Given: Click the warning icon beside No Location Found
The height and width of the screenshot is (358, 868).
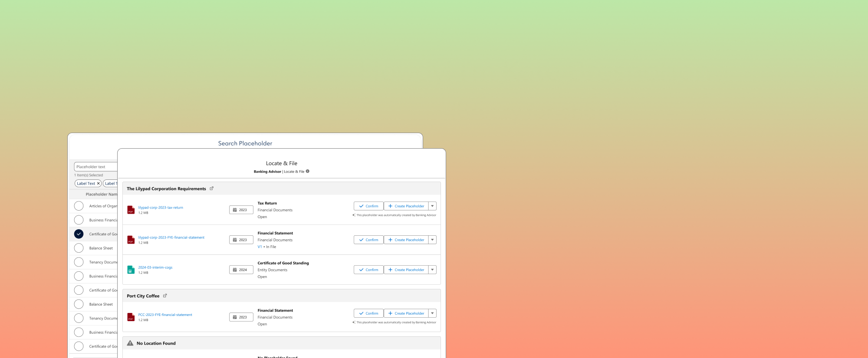Looking at the screenshot, I should 130,343.
